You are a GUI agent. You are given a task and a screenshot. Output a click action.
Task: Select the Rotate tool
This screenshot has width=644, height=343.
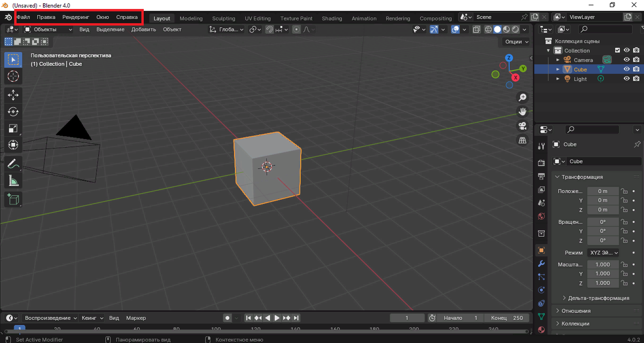[x=13, y=112]
